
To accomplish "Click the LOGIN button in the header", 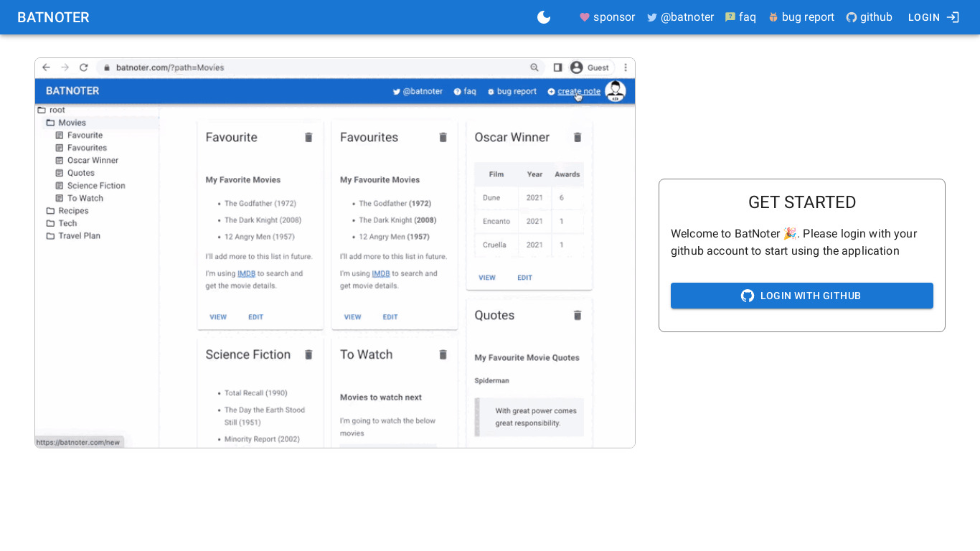I will (x=933, y=17).
